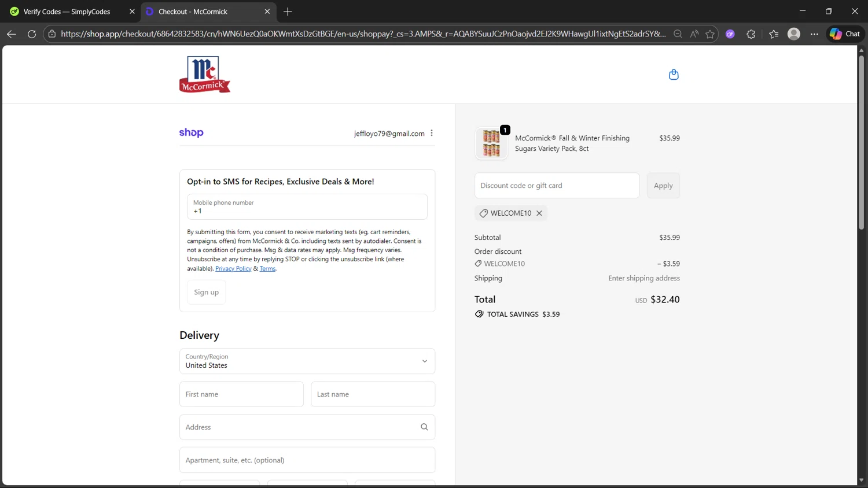
Task: Remove the WELCOME10 discount code chip
Action: (x=539, y=213)
